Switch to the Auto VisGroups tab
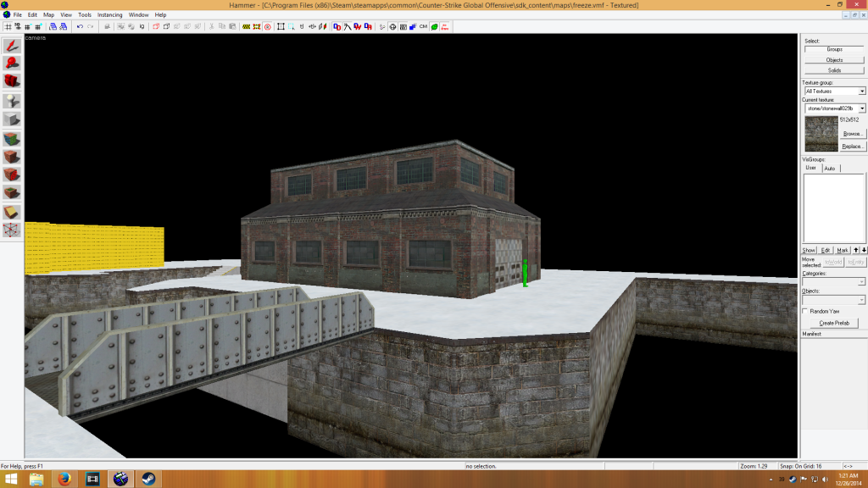 [x=829, y=169]
